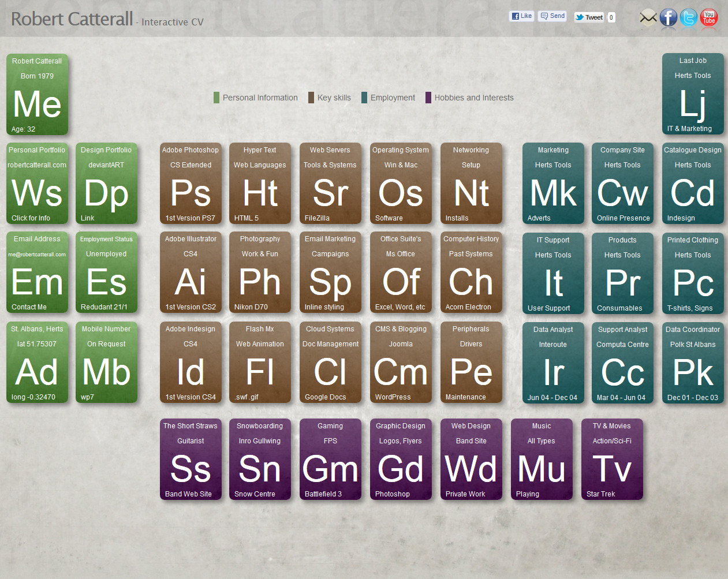Click the teal Employment legend swatch

click(364, 98)
